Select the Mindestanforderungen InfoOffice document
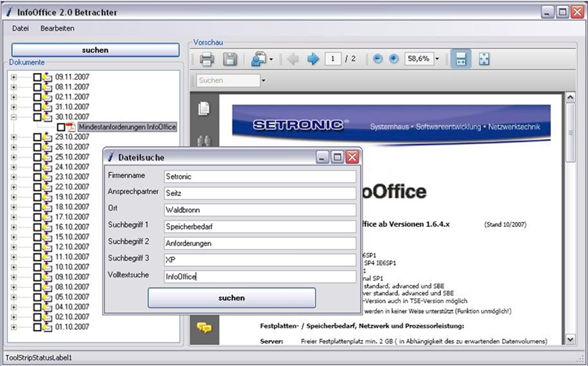The image size is (588, 366). [x=127, y=127]
